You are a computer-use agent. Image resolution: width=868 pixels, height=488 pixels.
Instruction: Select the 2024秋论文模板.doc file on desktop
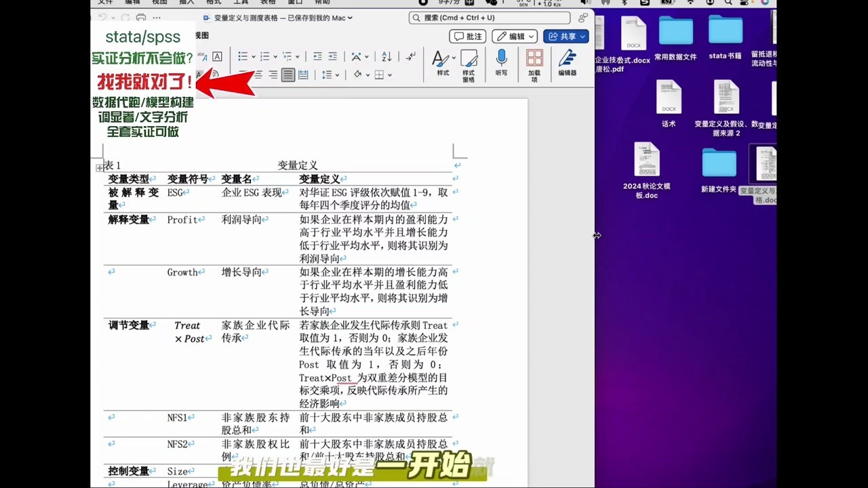coord(646,171)
